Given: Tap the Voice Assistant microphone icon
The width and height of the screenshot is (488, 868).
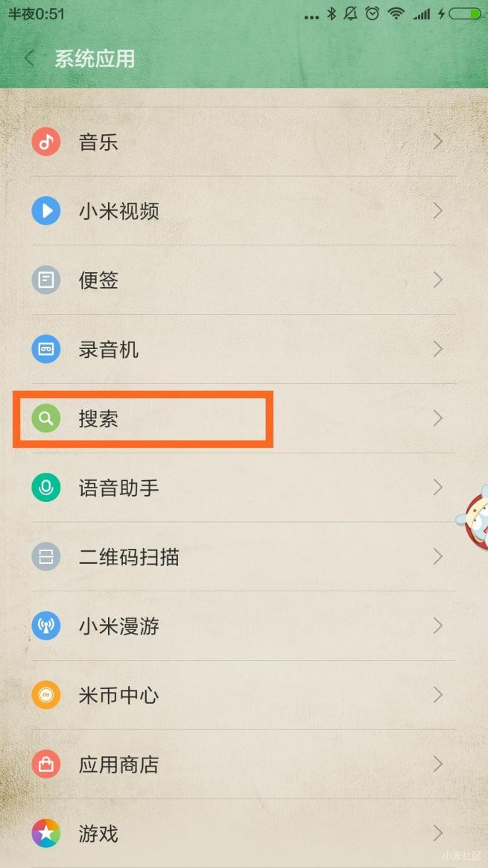Looking at the screenshot, I should pos(46,488).
